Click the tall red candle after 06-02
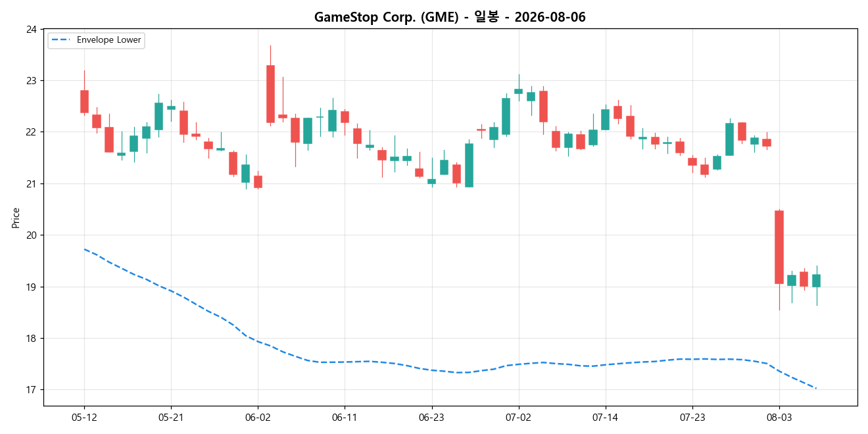 point(270,94)
